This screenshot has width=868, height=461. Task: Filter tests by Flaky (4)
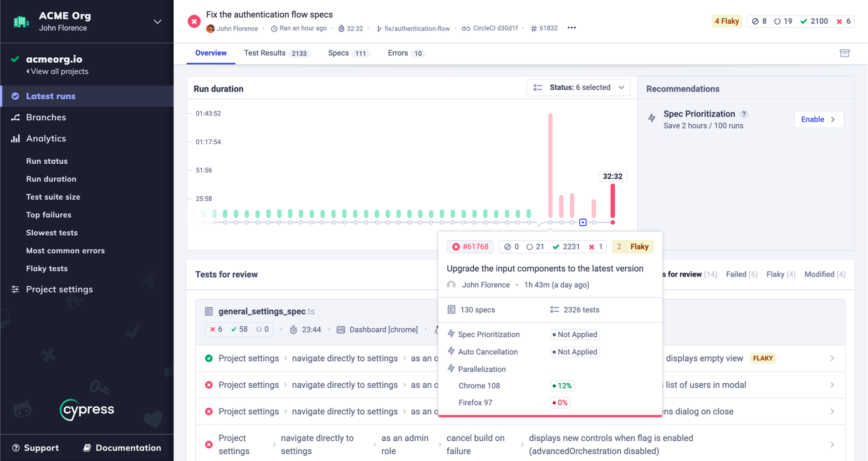tap(780, 275)
